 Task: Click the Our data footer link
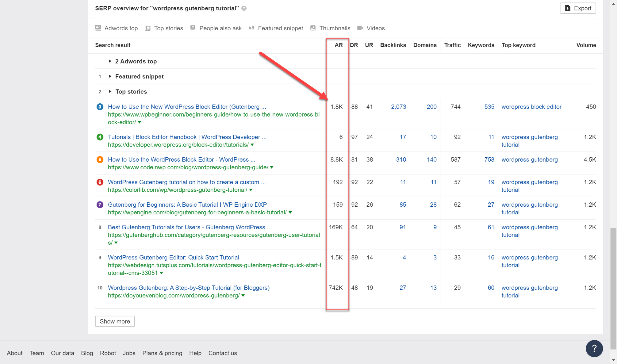(62, 353)
